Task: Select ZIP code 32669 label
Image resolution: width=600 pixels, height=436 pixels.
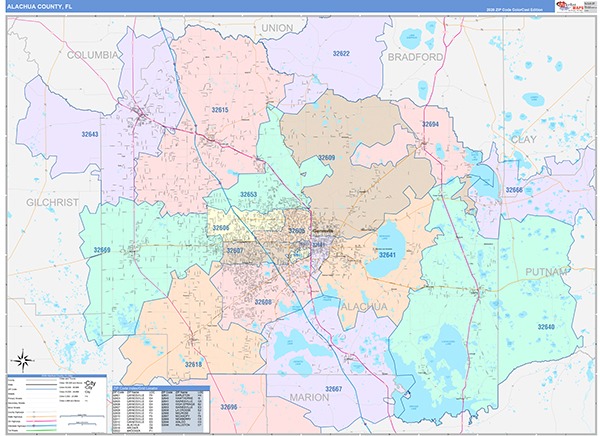Action: (104, 250)
